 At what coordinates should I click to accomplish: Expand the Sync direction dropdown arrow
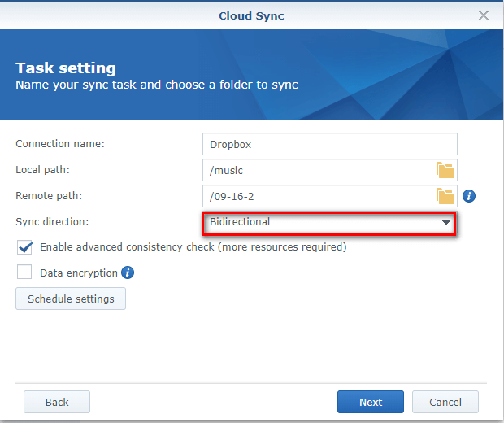[x=445, y=222]
